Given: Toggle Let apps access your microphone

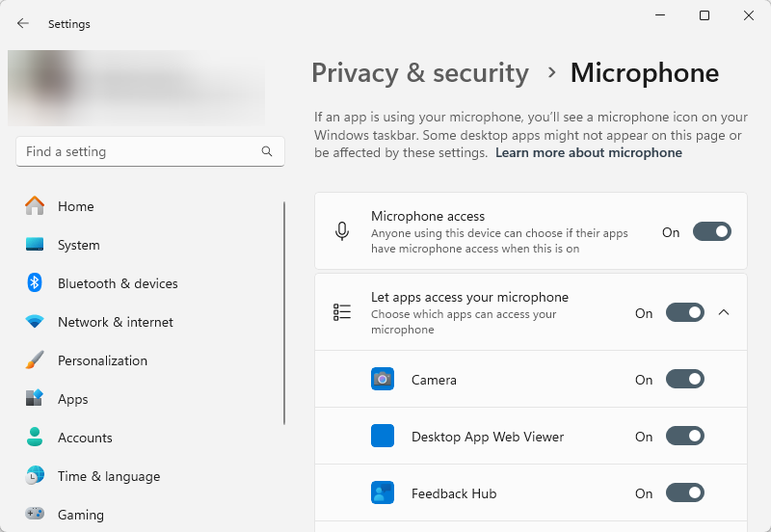Looking at the screenshot, I should coord(684,312).
